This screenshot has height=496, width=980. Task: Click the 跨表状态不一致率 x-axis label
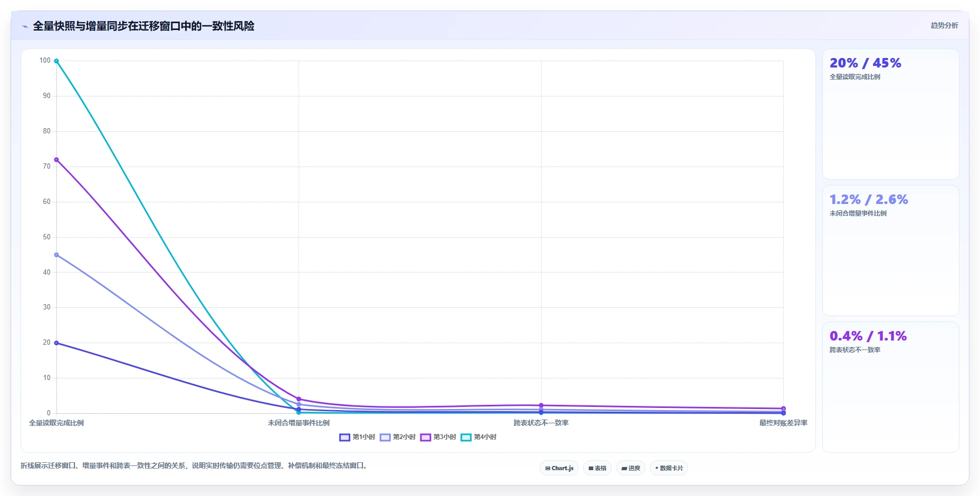click(541, 423)
